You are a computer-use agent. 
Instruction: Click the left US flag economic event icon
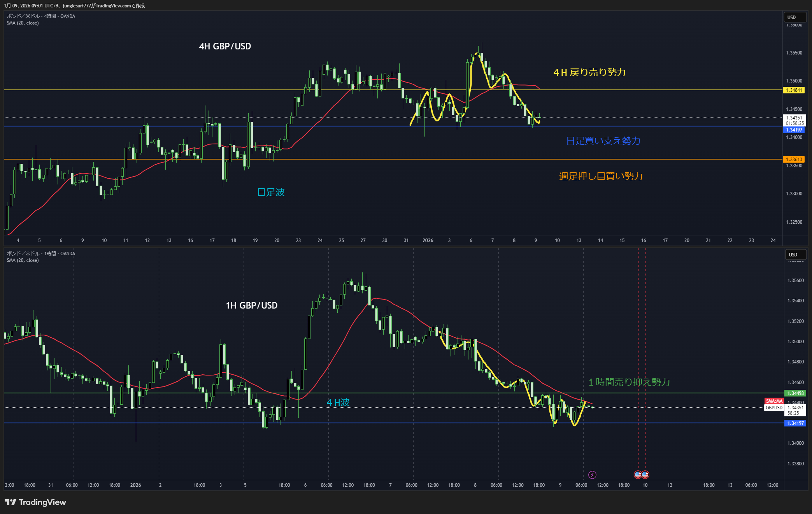pos(638,474)
